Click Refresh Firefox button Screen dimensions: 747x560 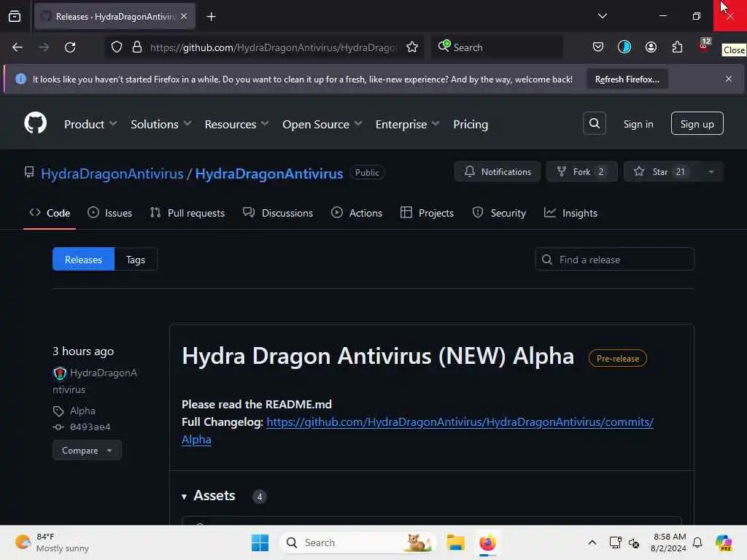tap(627, 79)
